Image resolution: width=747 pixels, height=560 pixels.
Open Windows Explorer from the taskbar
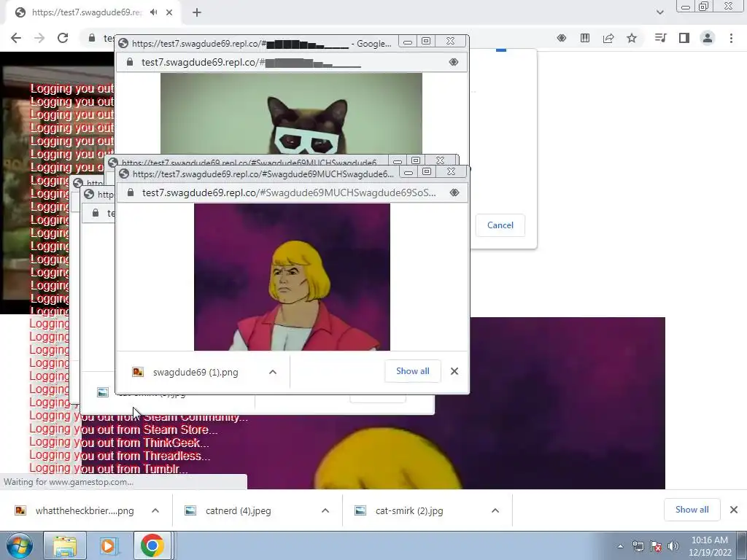tap(65, 545)
